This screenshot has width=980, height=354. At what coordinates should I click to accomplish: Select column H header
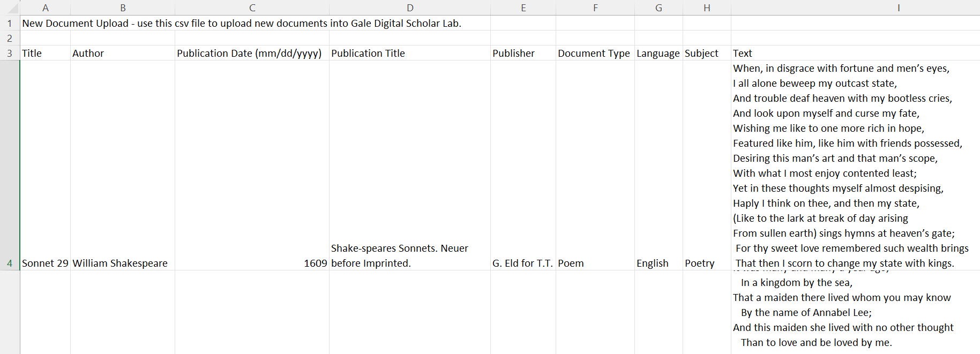[707, 7]
